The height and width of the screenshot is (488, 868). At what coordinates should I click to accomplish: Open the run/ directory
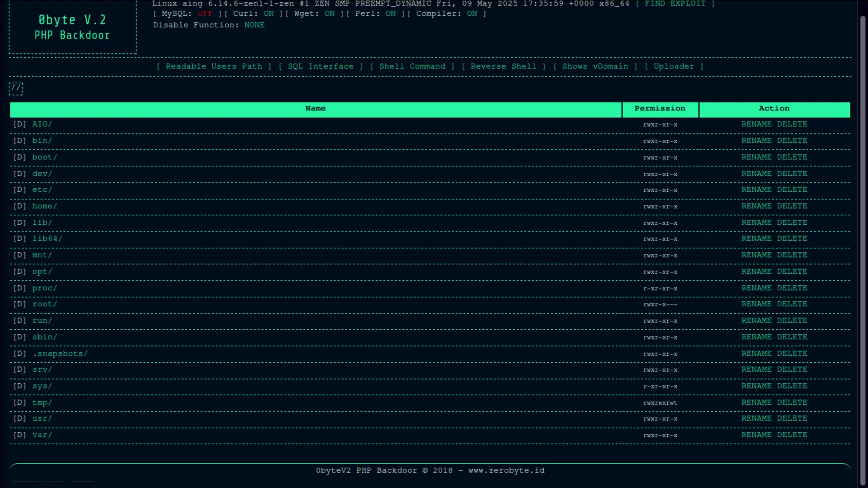(42, 321)
